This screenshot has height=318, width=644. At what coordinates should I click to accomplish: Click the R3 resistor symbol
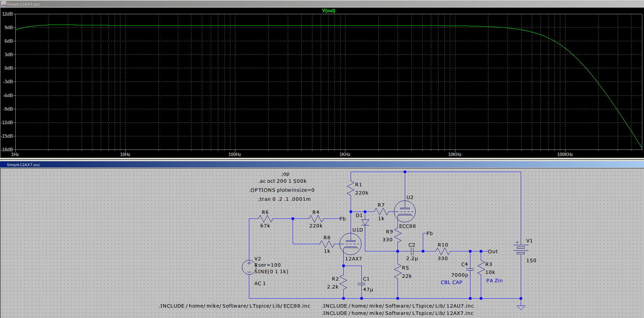481,268
